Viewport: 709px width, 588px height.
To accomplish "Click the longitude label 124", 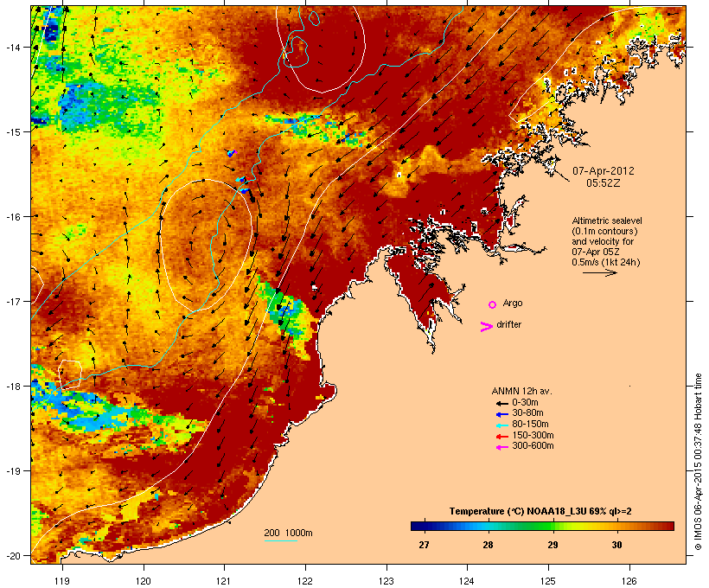I will (467, 581).
